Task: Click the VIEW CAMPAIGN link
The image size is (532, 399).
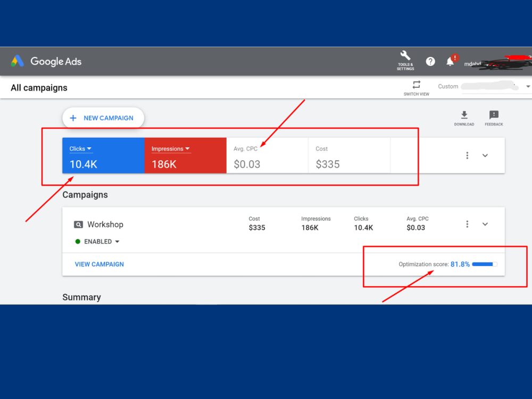Action: tap(99, 264)
